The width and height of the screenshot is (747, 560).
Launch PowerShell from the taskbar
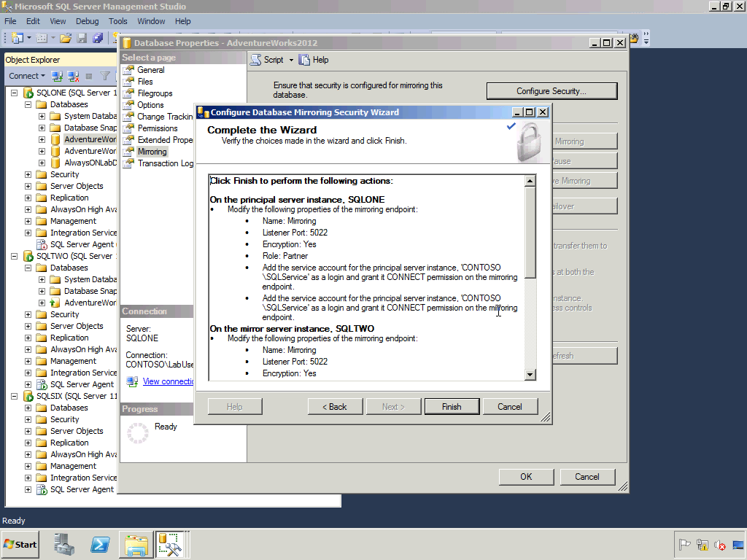[99, 545]
